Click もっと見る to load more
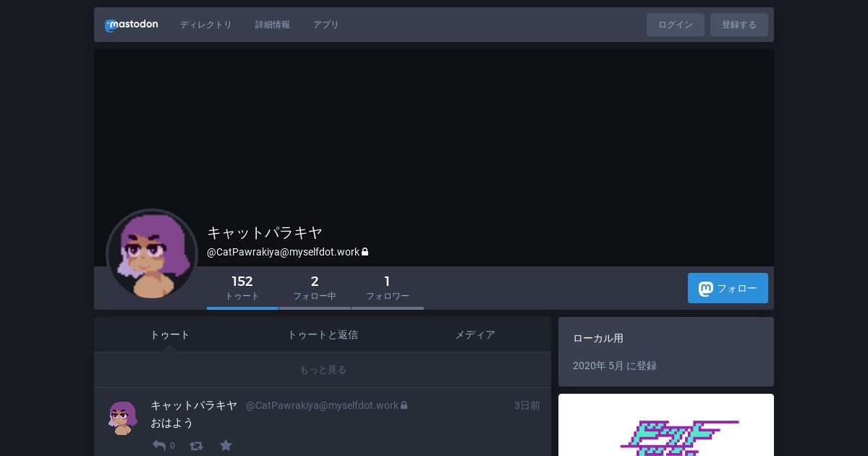This screenshot has width=868, height=456. point(323,370)
